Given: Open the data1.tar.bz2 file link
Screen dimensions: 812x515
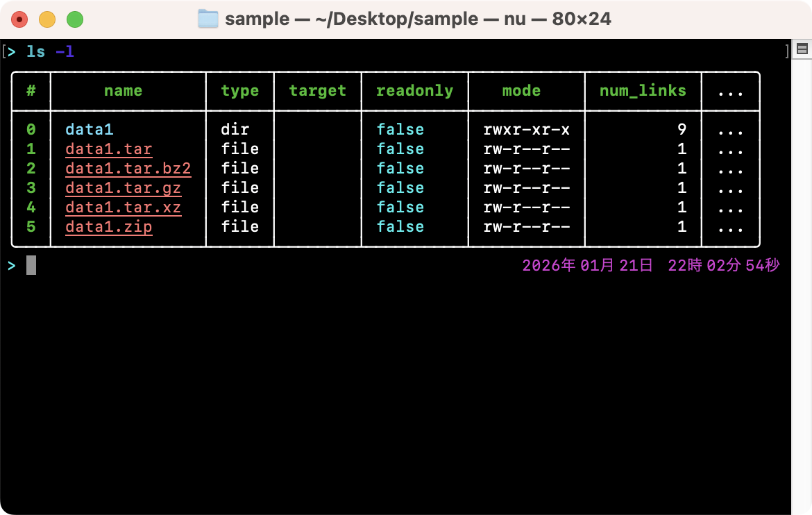Looking at the screenshot, I should 127,168.
